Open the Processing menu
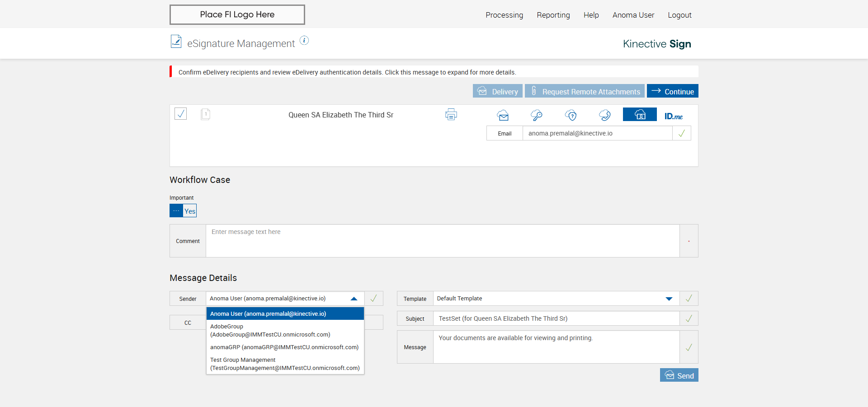The image size is (868, 407). pos(504,15)
